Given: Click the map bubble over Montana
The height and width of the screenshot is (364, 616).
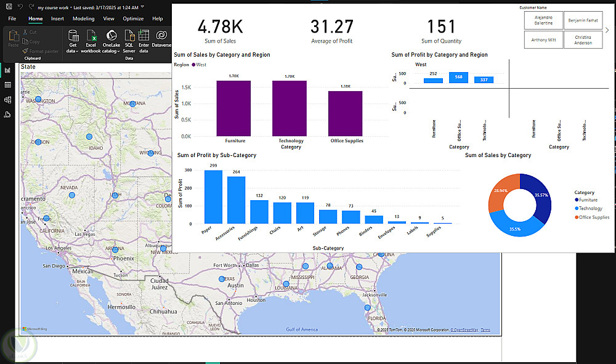Looking at the screenshot, I should 132,104.
